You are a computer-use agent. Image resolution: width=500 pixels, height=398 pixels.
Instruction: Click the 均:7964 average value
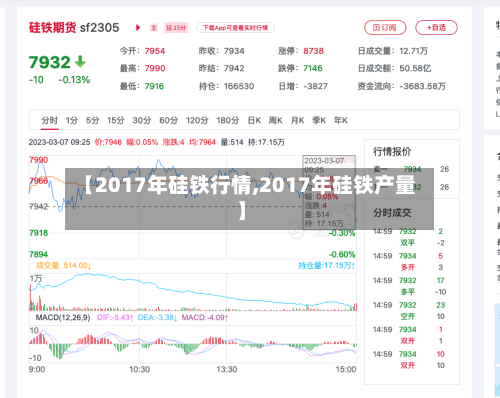(203, 142)
